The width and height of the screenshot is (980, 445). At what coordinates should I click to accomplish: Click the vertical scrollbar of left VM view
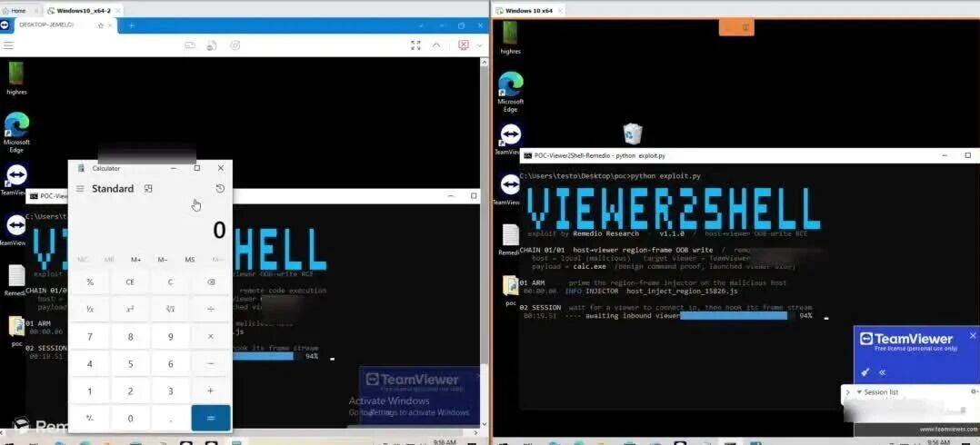[485, 241]
